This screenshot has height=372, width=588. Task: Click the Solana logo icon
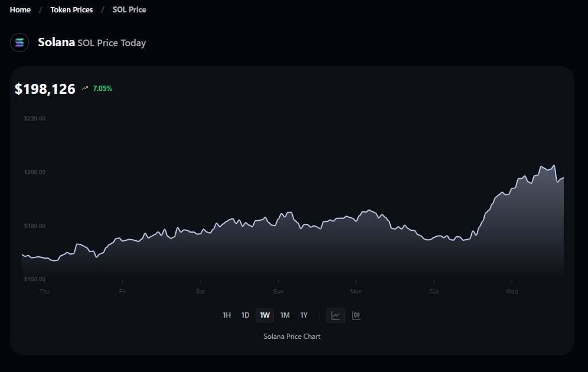(x=19, y=43)
